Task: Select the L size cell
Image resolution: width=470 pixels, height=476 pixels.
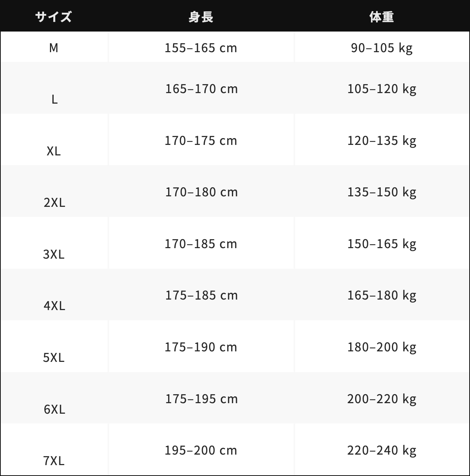Action: point(54,99)
